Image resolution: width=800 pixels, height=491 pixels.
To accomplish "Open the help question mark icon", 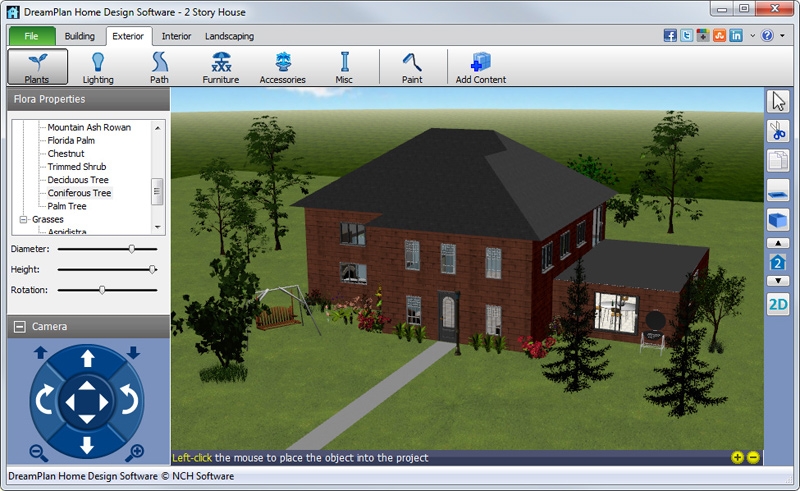I will tap(767, 36).
